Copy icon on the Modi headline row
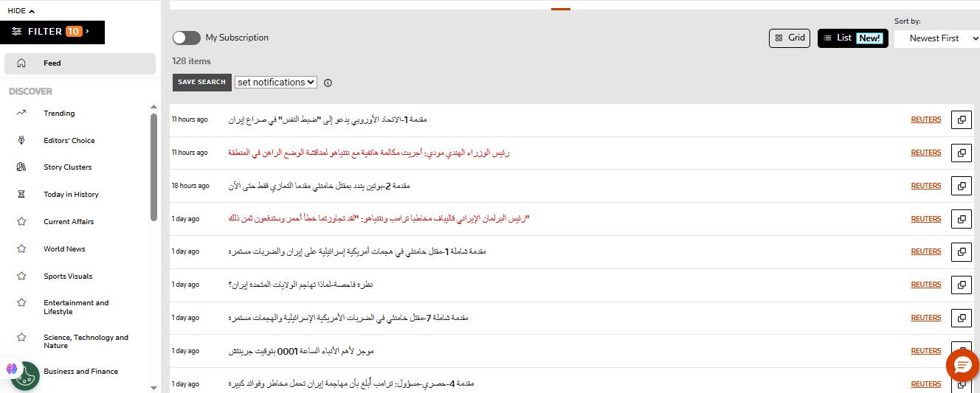 (x=962, y=153)
